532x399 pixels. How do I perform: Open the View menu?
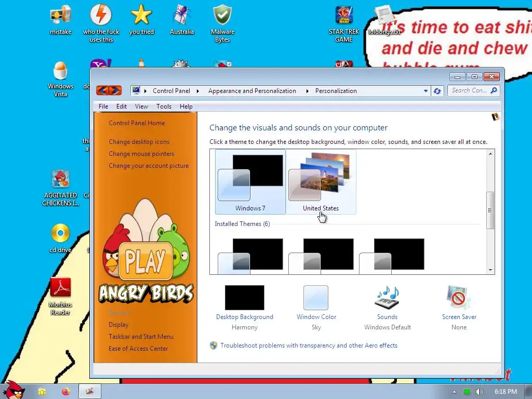141,107
